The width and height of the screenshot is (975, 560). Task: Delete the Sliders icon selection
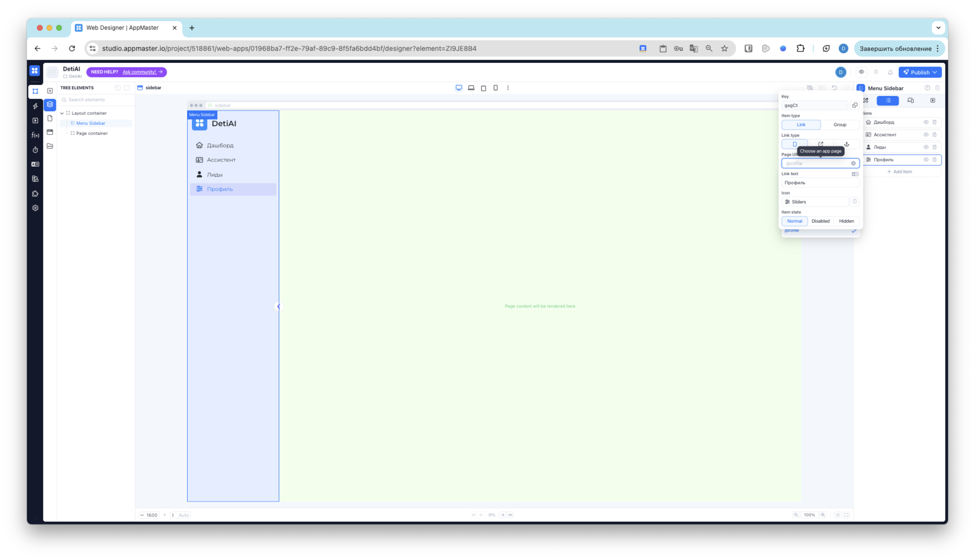(855, 202)
